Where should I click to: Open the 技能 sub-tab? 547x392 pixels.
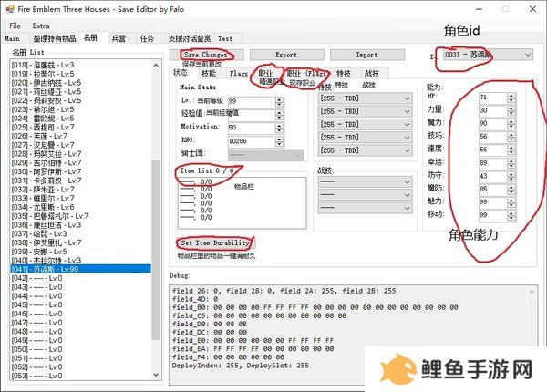pyautogui.click(x=209, y=74)
